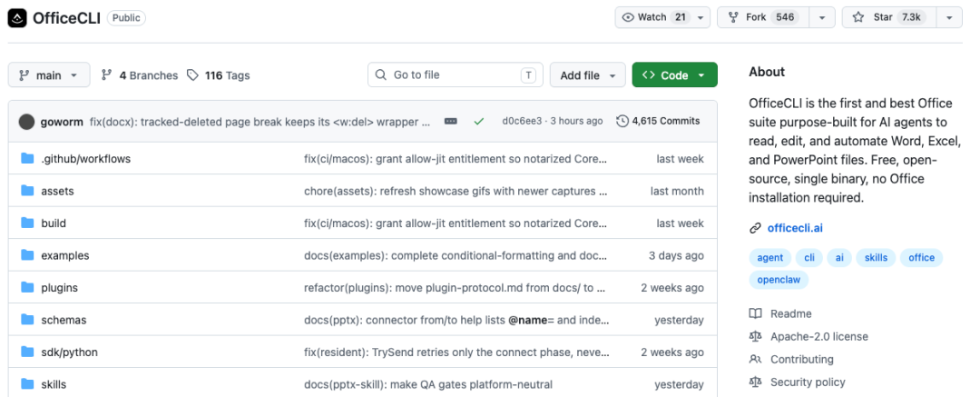Open the green Code dropdown
This screenshot has height=397, width=980.
tap(674, 75)
